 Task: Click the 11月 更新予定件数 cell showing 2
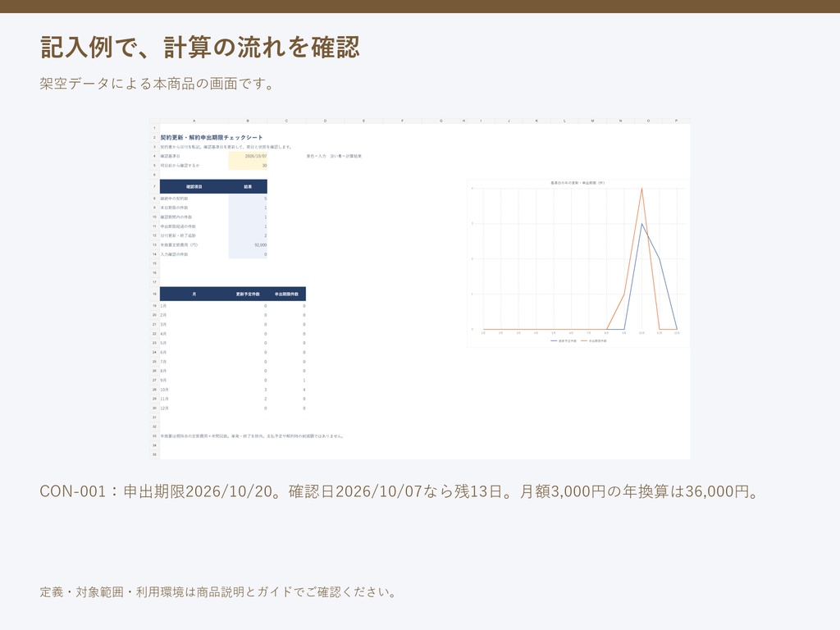[x=248, y=399]
